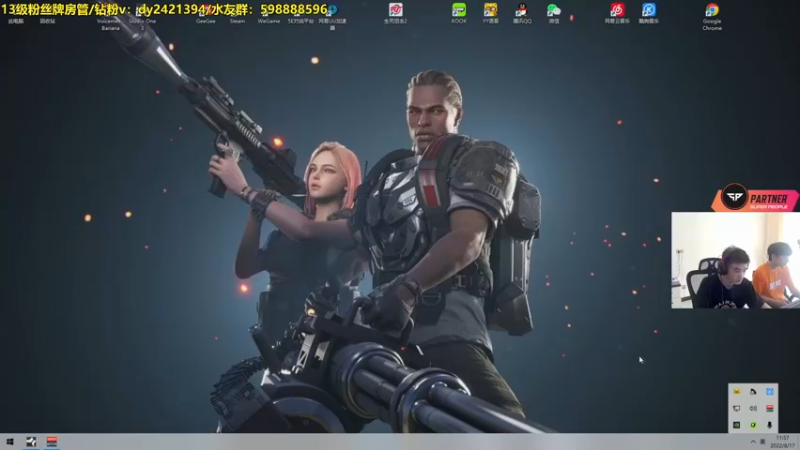Collapse the hidden tray icons chevron
Image resolution: width=800 pixels, height=450 pixels.
(753, 442)
